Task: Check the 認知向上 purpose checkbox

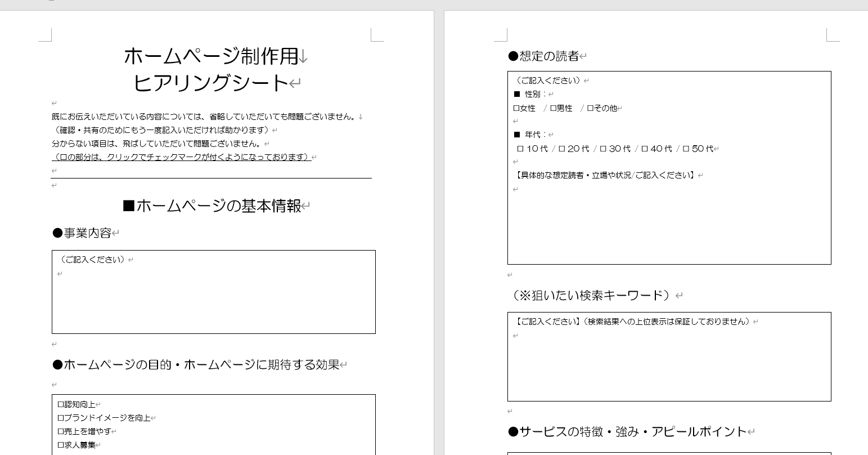Action: point(61,404)
